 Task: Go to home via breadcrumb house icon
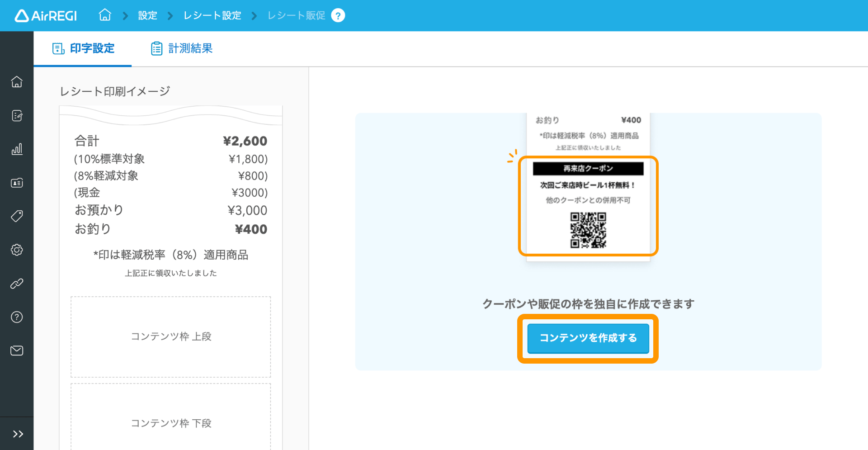(105, 15)
